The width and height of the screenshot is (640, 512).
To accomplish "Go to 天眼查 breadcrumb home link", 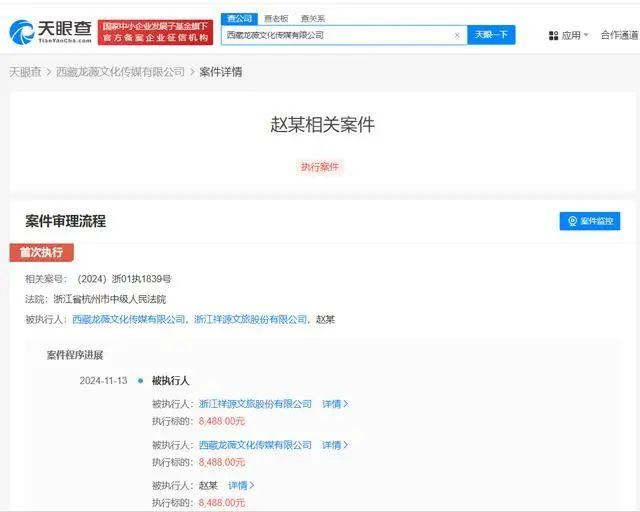I will pyautogui.click(x=26, y=72).
